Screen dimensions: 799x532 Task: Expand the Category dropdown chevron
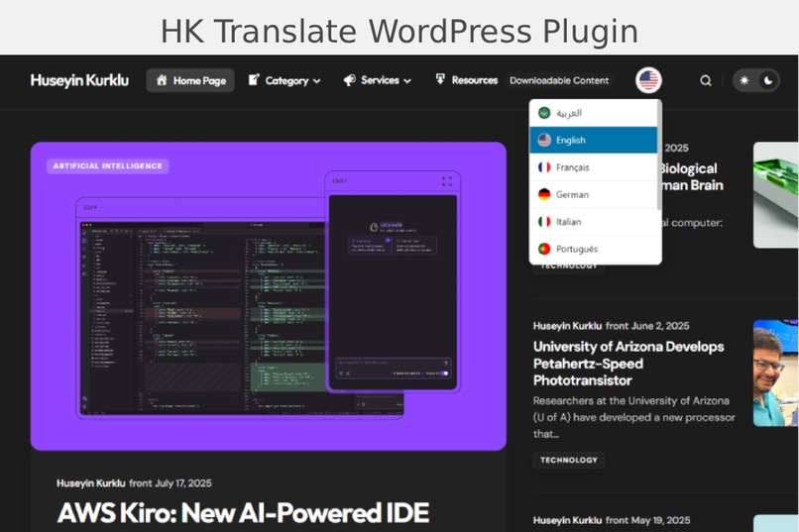point(316,81)
